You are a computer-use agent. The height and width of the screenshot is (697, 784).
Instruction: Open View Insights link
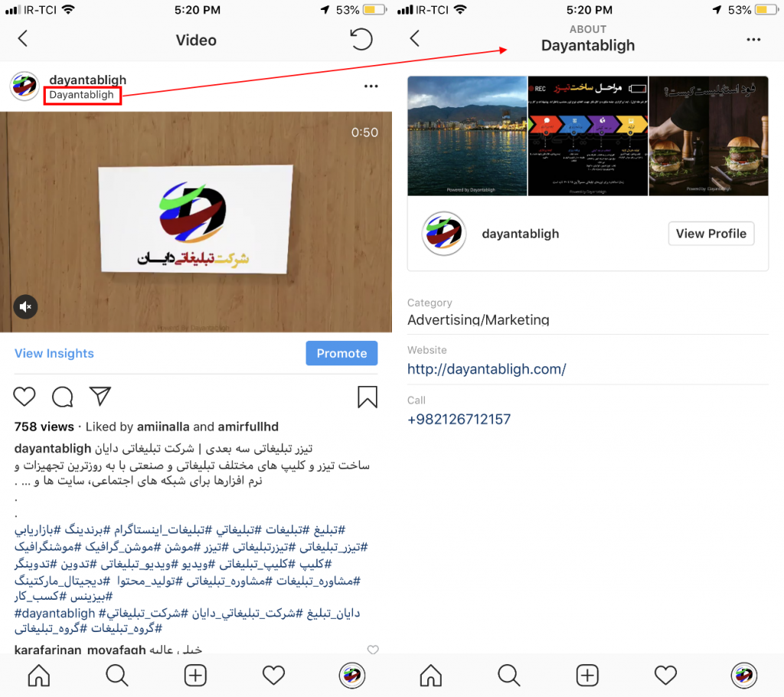click(54, 353)
